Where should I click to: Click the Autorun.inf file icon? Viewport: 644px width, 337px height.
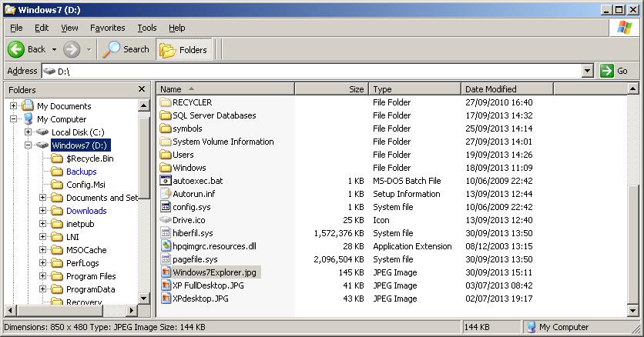(165, 194)
